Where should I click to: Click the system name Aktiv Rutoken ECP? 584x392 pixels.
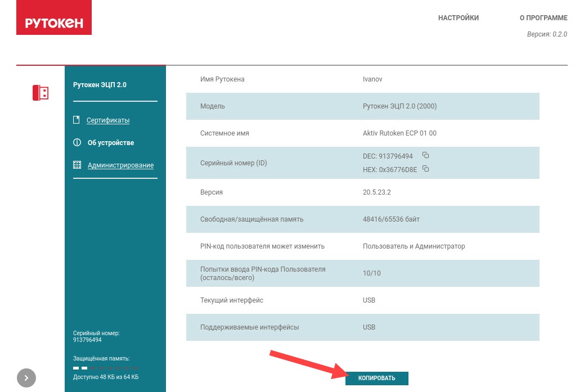tap(399, 133)
